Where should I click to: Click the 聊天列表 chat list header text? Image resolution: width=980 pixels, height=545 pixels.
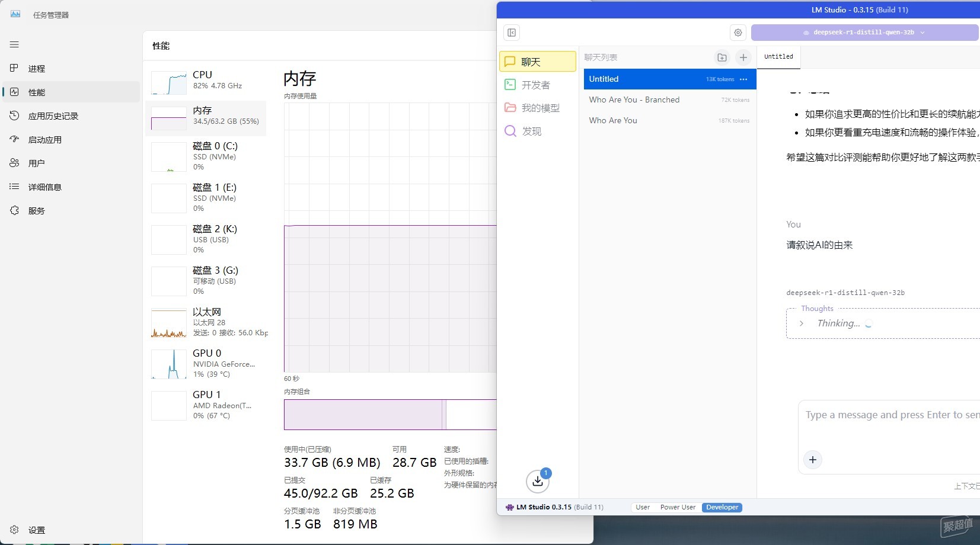click(x=601, y=57)
